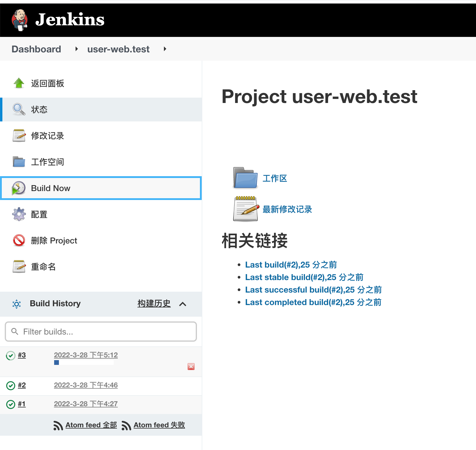This screenshot has width=476, height=450.
Task: Open the Atom feed 失败 link
Action: tap(159, 425)
